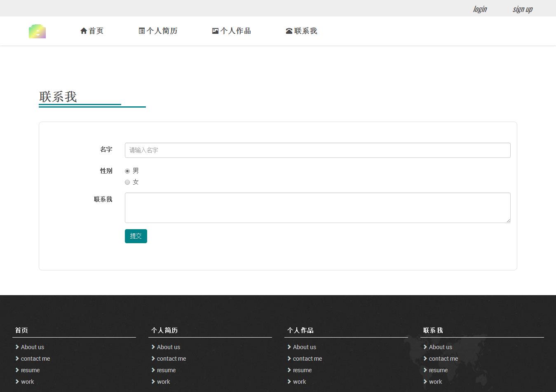Open the 个人作品 navigation item
The width and height of the screenshot is (556, 392).
[x=232, y=31]
